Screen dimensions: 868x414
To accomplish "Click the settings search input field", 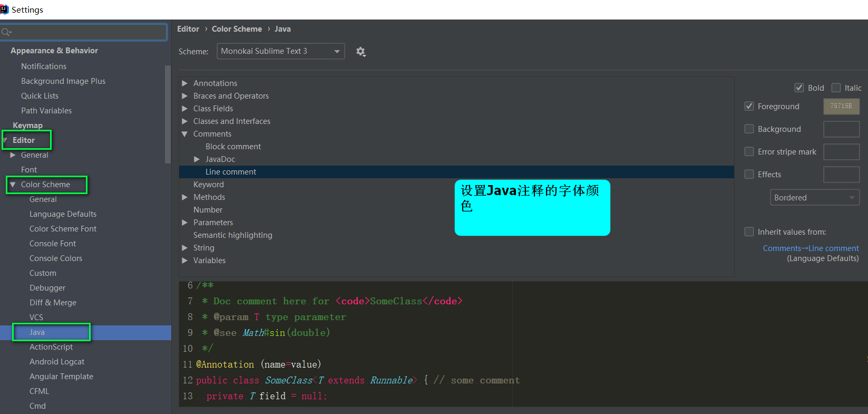I will [84, 32].
